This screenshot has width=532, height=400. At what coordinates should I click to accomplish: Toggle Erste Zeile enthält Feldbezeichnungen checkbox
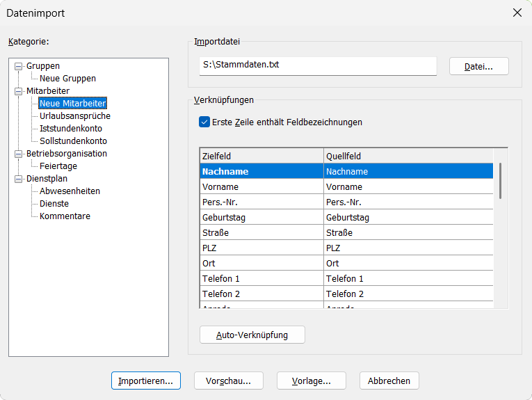pyautogui.click(x=204, y=122)
